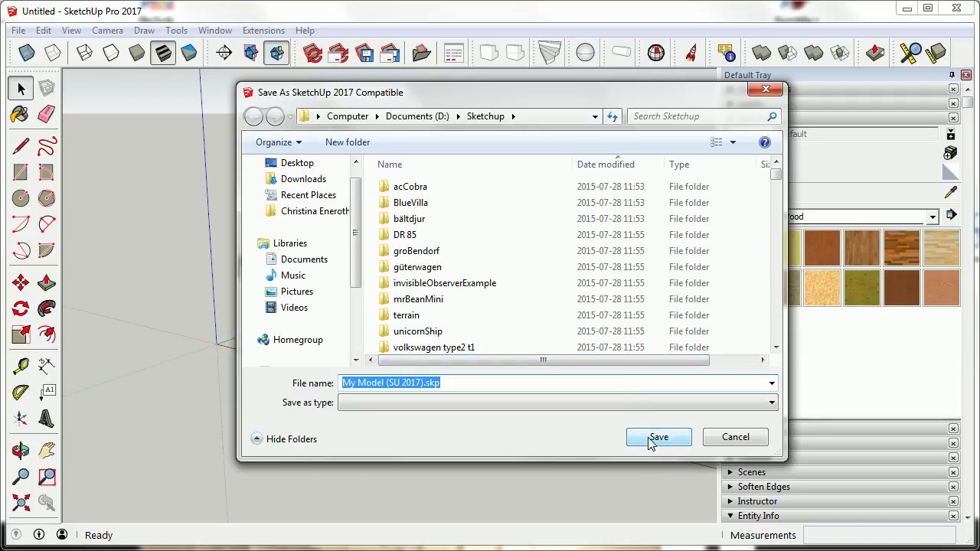
Task: Select the Protractor tool
Action: tap(21, 393)
